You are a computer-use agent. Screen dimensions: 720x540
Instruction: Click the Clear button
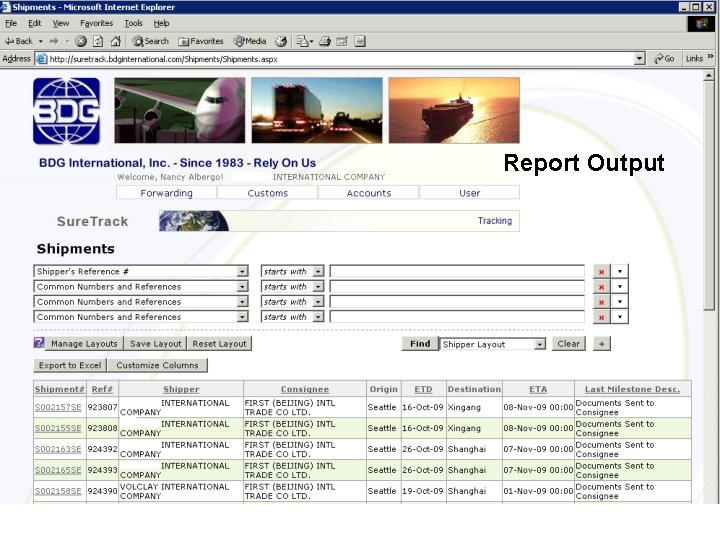568,343
